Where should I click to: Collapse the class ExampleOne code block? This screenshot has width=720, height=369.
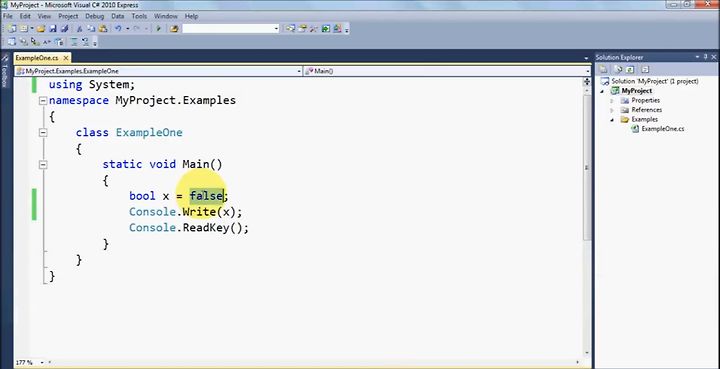[43, 133]
